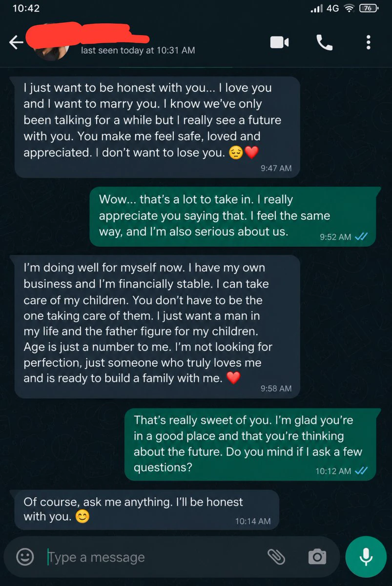
Task: Tap the battery indicator in the status bar
Action: point(368,8)
